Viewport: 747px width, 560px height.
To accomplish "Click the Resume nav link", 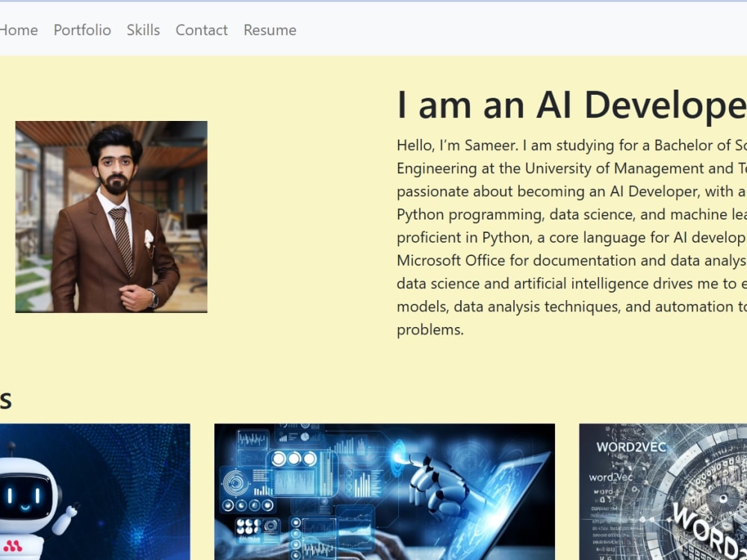I will 270,30.
